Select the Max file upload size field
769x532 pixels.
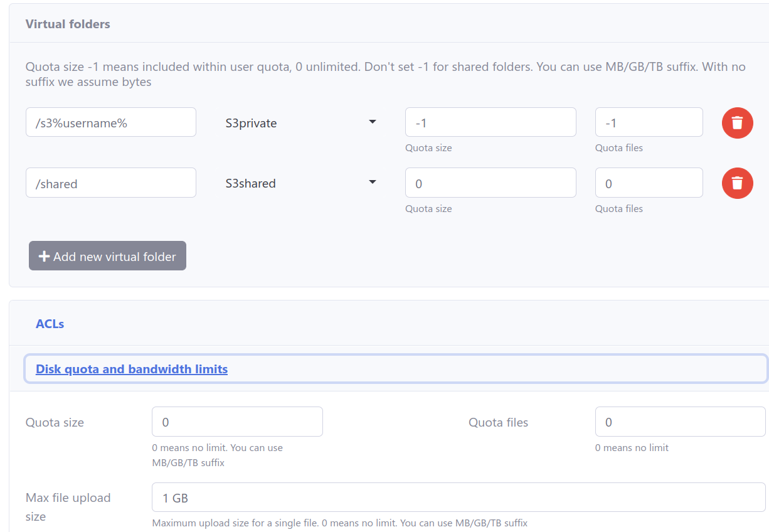coord(458,497)
